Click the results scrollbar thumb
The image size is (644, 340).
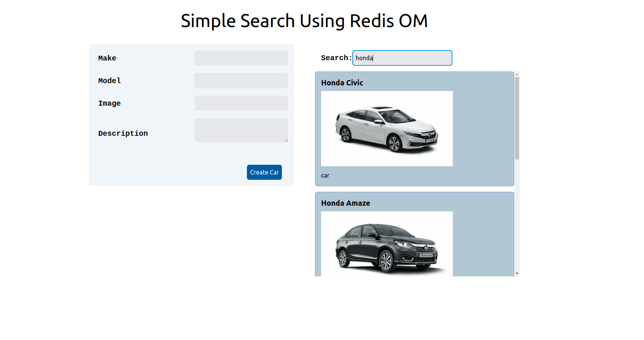point(517,118)
